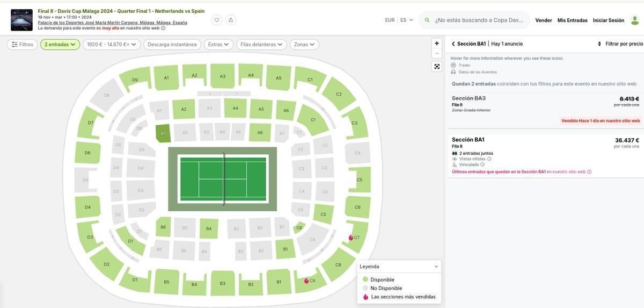Viewport: 644px width, 308px height.
Task: Expand the 2 entradas dropdown
Action: (60, 45)
